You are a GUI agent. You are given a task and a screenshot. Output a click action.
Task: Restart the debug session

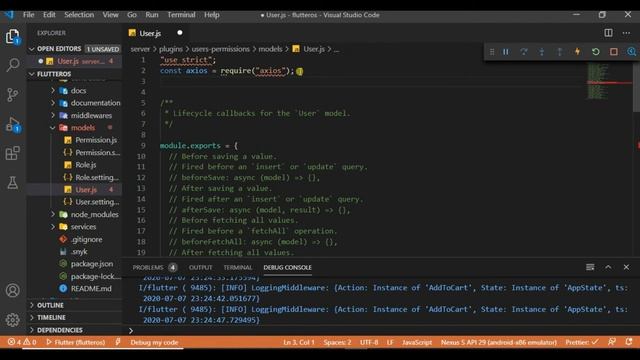click(x=596, y=52)
